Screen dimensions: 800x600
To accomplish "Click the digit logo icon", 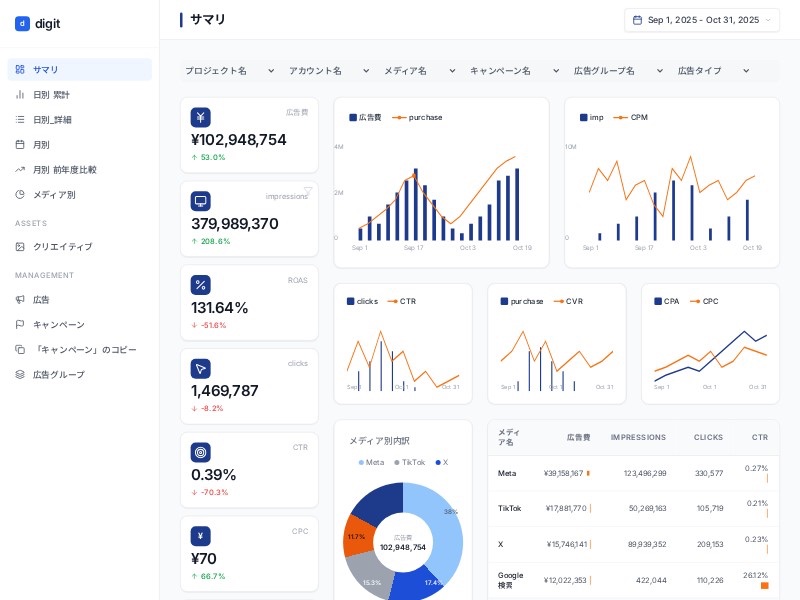I will pos(22,23).
